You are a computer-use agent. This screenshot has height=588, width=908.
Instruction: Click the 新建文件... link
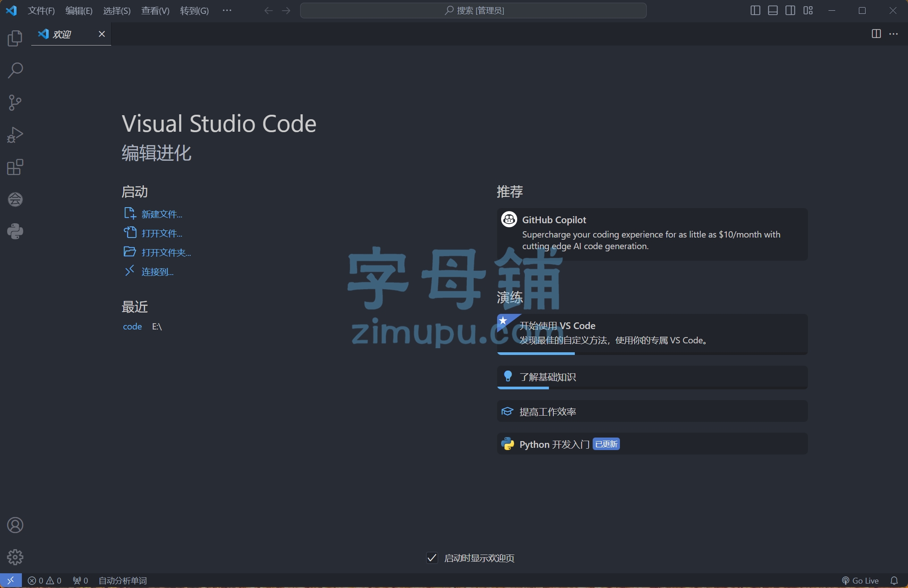162,214
